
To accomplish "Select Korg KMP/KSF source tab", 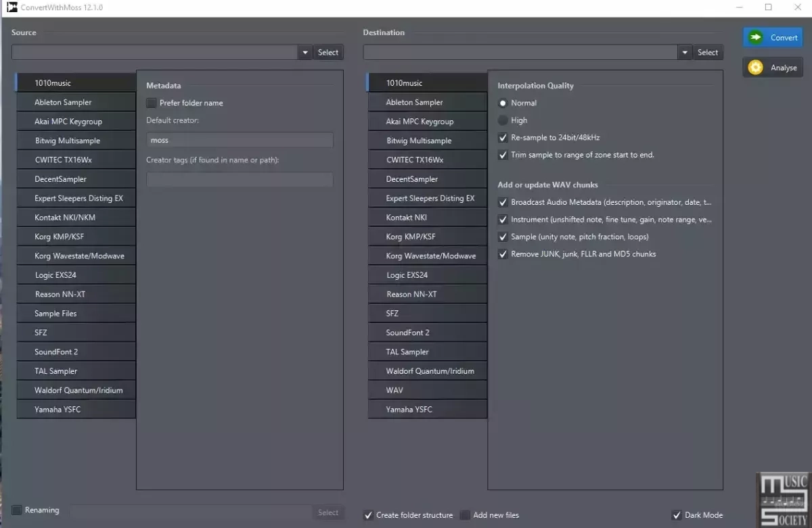I will coord(76,237).
